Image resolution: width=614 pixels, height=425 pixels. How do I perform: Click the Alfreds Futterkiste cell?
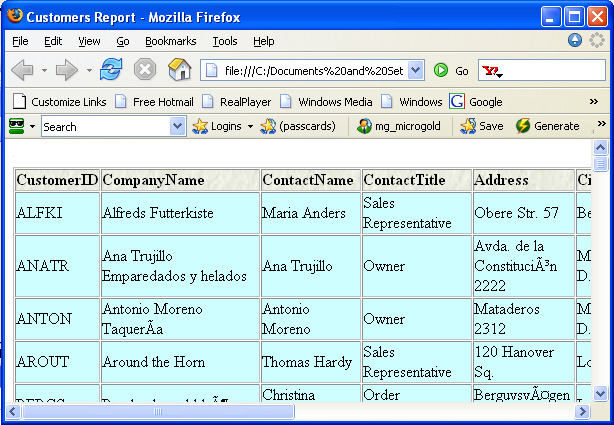tap(180, 213)
